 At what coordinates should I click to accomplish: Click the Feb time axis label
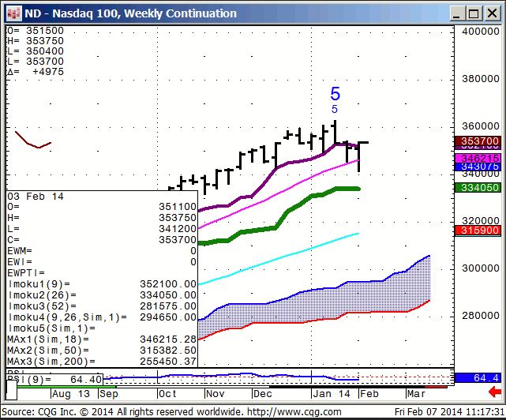[x=369, y=394]
